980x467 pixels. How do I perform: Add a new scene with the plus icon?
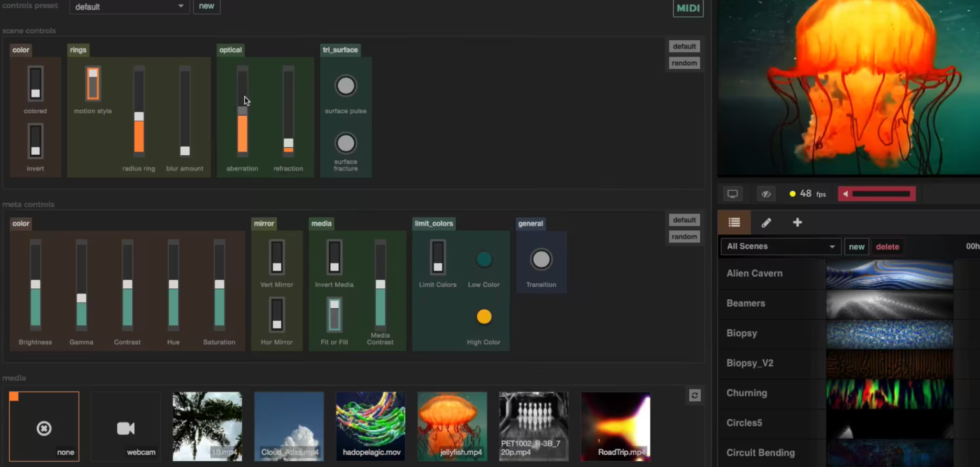pyautogui.click(x=797, y=222)
